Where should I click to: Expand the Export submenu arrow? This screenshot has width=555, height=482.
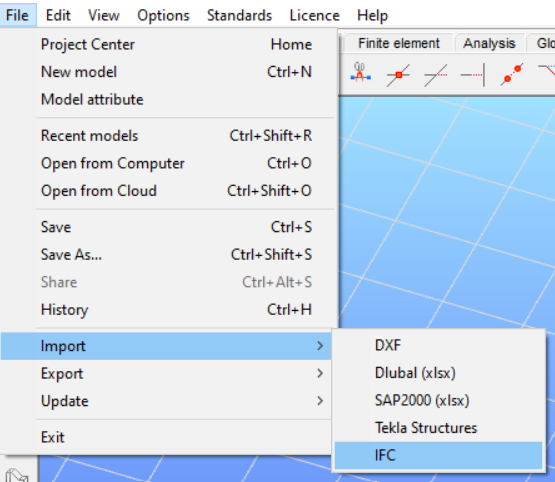pos(320,373)
